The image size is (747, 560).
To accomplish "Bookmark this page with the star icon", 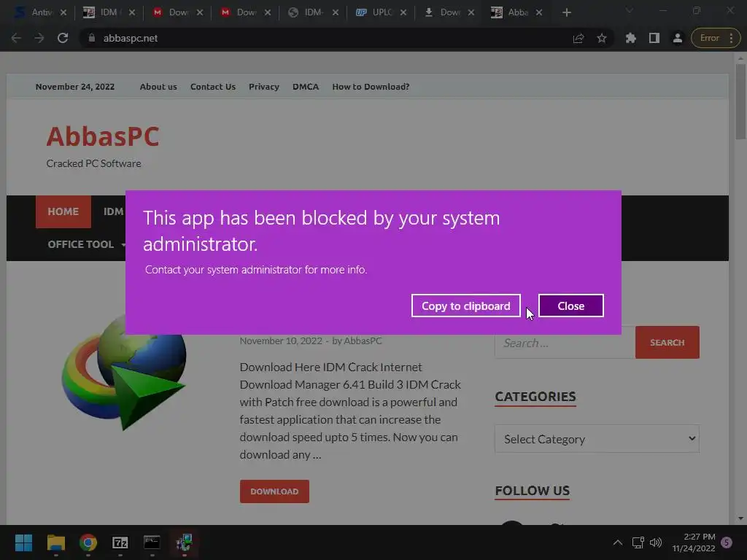I will click(602, 38).
